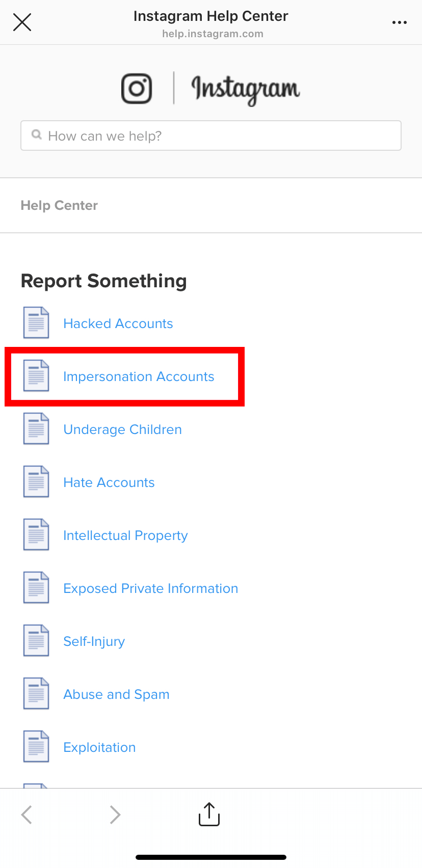422x868 pixels.
Task: Tap the Share icon at the bottom
Action: [x=208, y=814]
